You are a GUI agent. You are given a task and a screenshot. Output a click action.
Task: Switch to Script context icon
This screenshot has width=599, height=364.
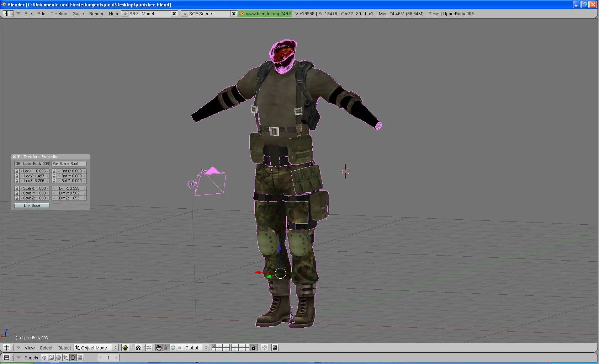pyautogui.click(x=52, y=358)
